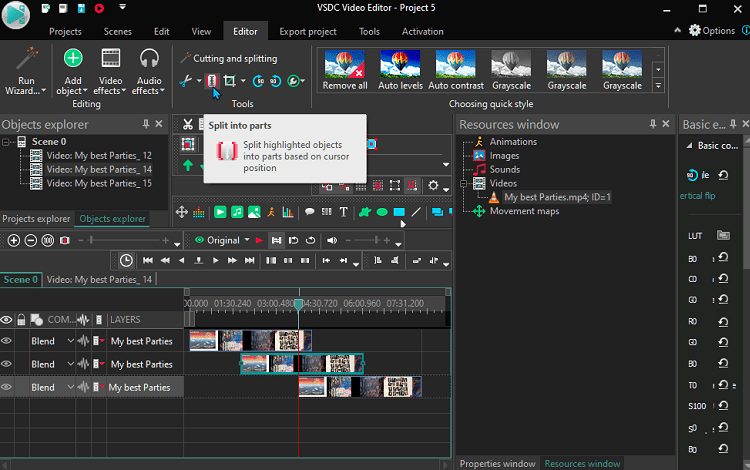This screenshot has height=470, width=750.
Task: Click the audio spectrum visualization icon
Action: 199,212
